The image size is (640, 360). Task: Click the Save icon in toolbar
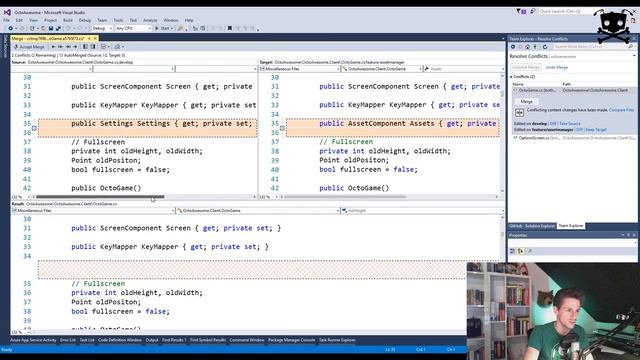point(51,29)
